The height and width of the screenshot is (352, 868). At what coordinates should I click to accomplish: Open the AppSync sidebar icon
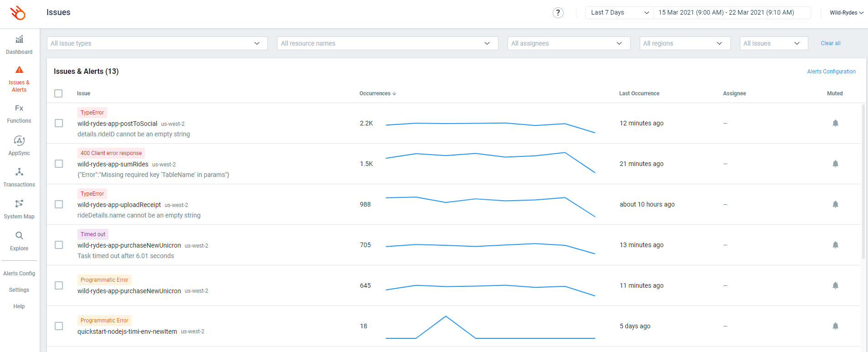tap(19, 140)
